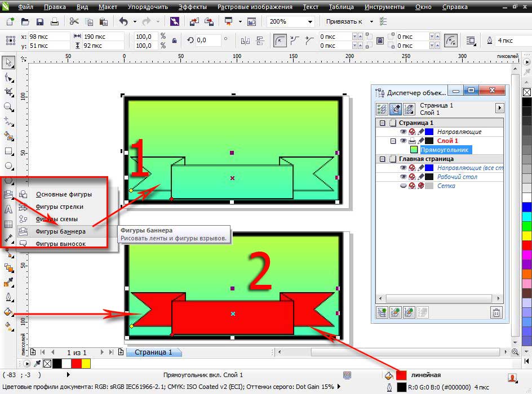Click the Страница 1 page tab

pyautogui.click(x=153, y=352)
